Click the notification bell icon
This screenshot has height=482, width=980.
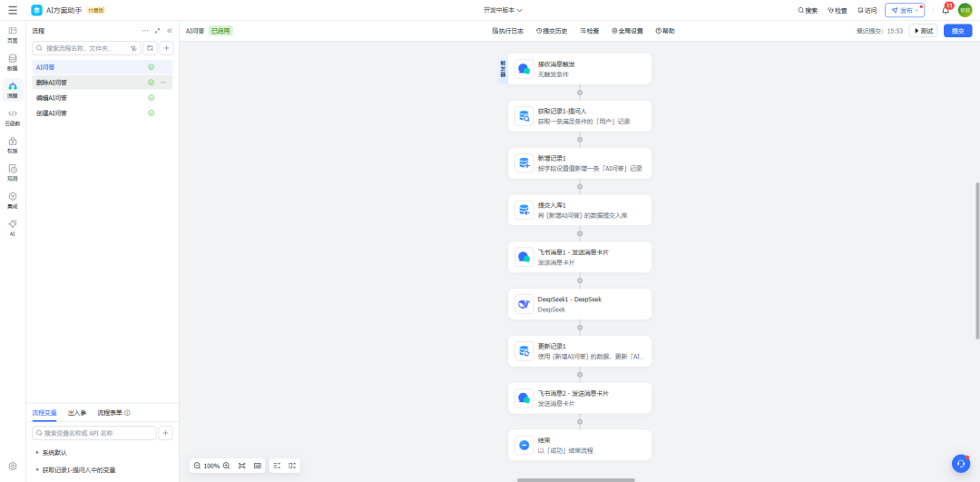946,10
